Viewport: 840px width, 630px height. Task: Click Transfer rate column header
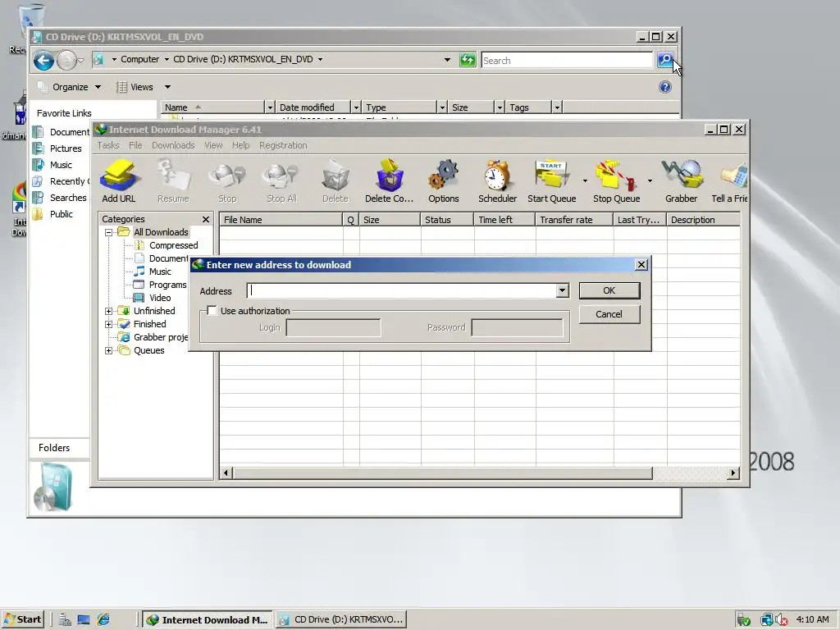pyautogui.click(x=574, y=220)
